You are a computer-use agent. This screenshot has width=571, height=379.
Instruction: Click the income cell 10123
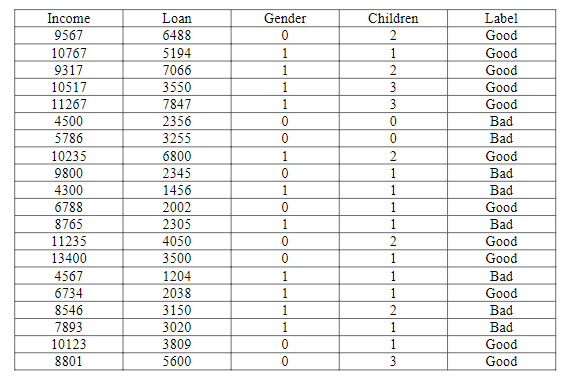click(68, 344)
